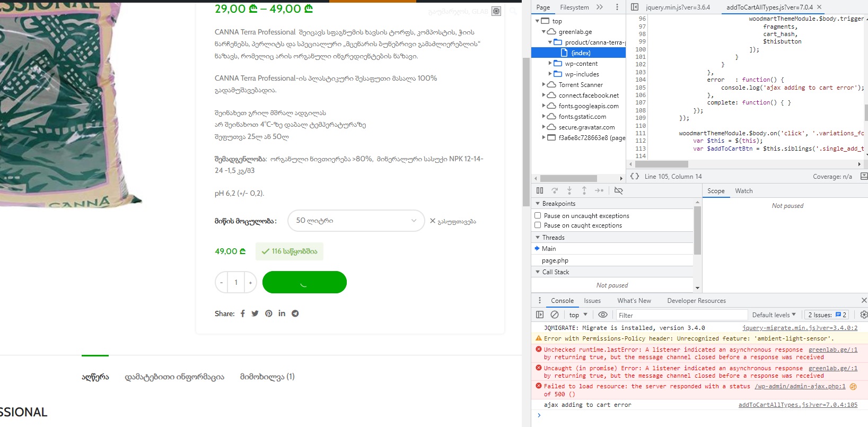Open the coverage drawer icon

click(864, 177)
